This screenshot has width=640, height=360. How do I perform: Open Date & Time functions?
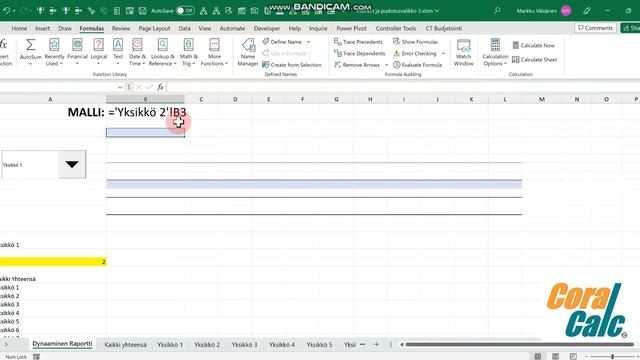coord(137,52)
